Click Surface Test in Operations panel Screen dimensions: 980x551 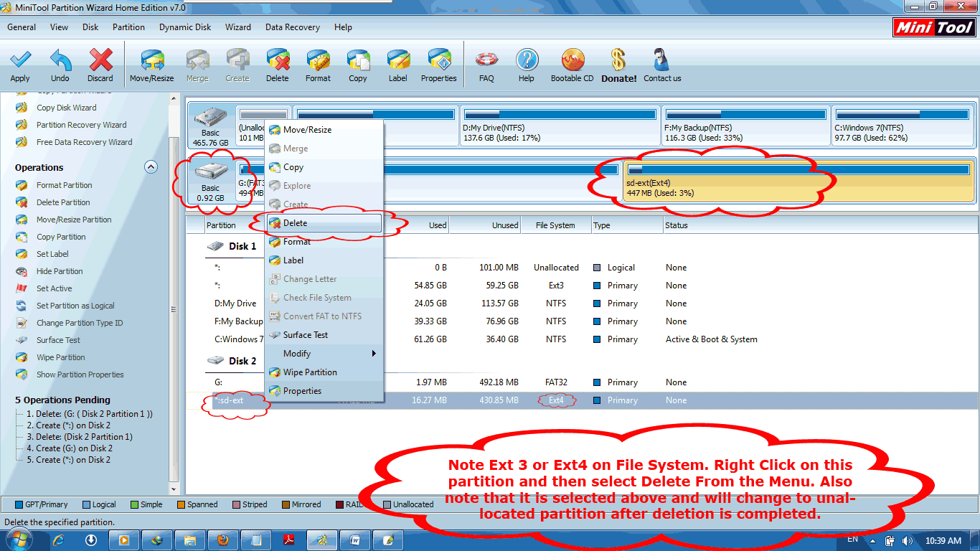click(58, 340)
